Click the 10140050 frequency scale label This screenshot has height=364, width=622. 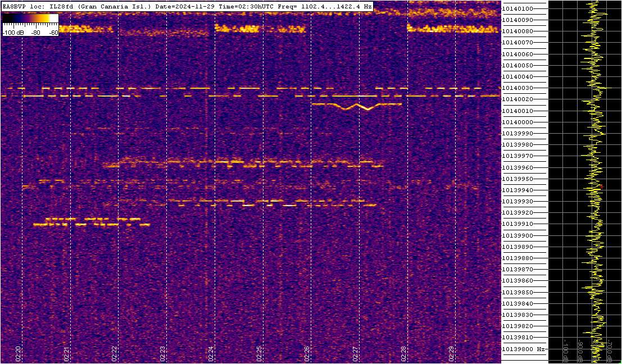[x=517, y=65]
